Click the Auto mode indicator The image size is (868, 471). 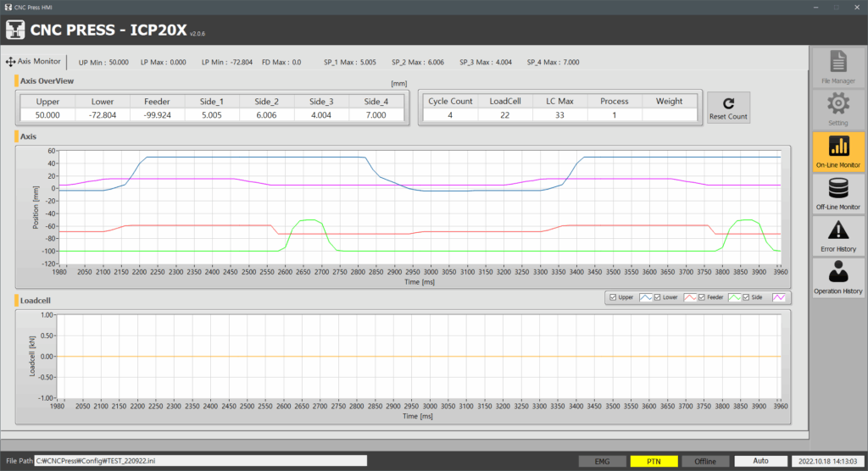pos(760,461)
